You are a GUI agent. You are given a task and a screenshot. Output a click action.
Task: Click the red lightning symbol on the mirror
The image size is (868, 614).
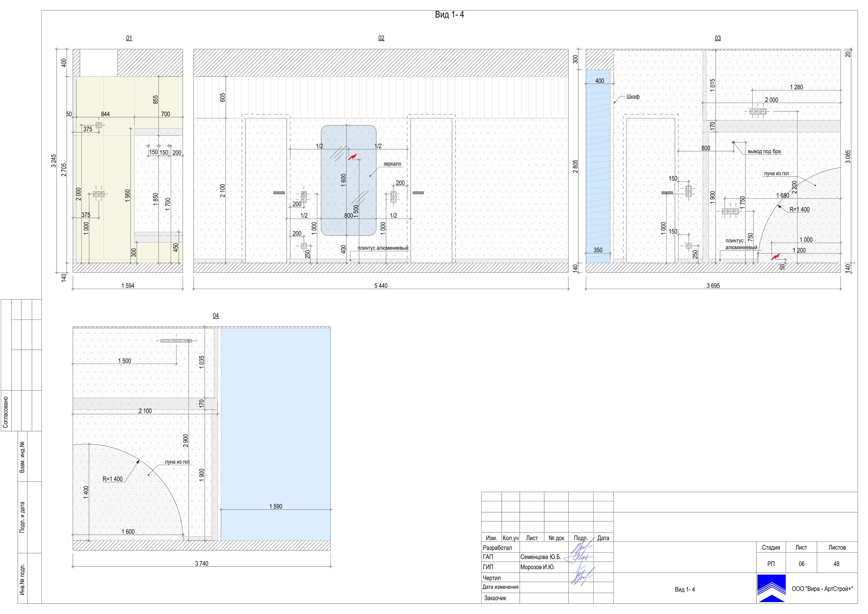pyautogui.click(x=352, y=156)
